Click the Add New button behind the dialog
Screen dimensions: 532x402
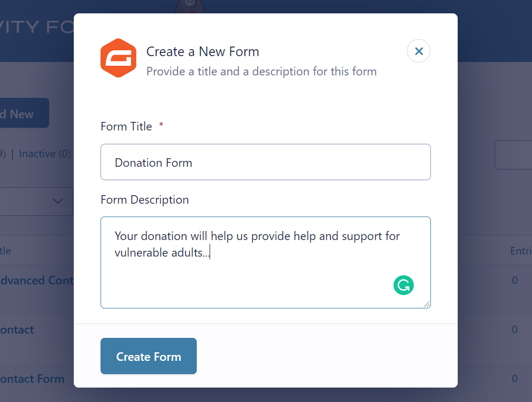tap(24, 113)
